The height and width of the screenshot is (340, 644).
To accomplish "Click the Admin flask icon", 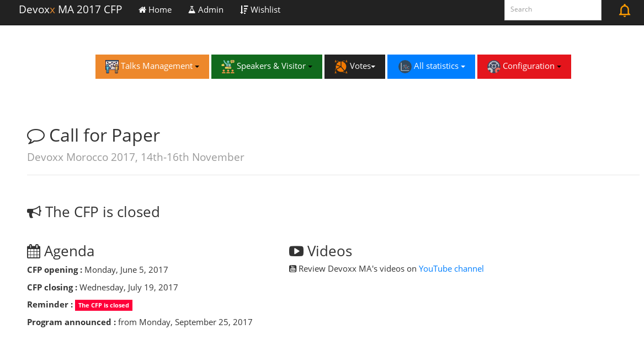I will pyautogui.click(x=192, y=10).
